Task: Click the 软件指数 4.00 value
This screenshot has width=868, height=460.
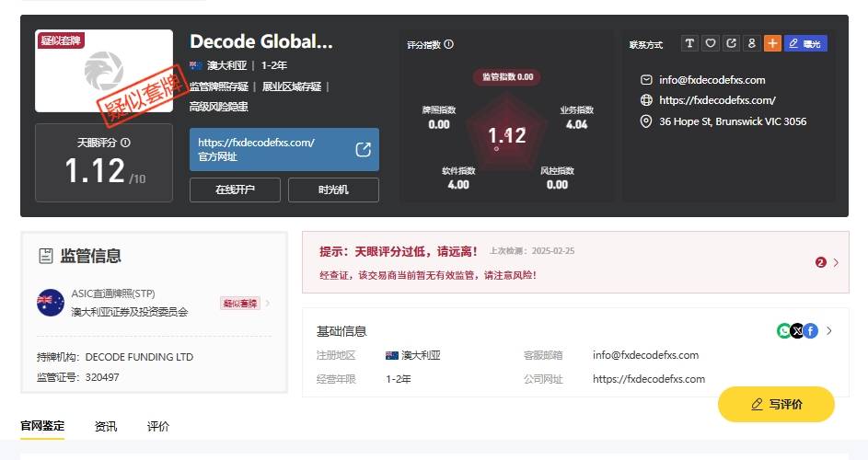Action: pyautogui.click(x=458, y=185)
